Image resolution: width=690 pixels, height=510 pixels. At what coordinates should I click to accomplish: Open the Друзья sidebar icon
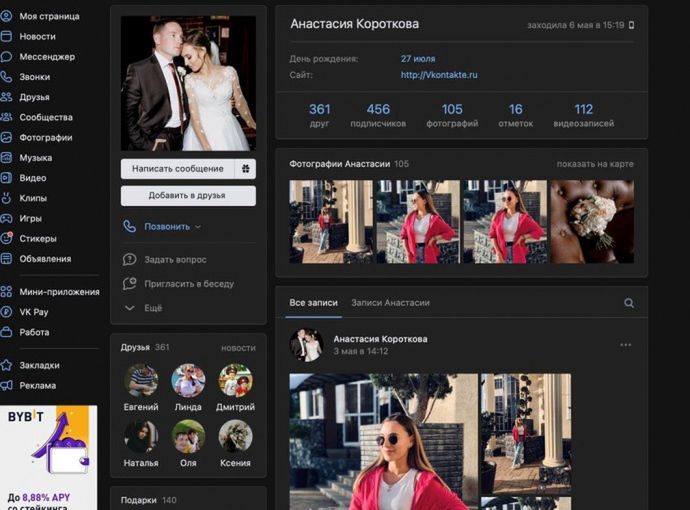[6, 97]
